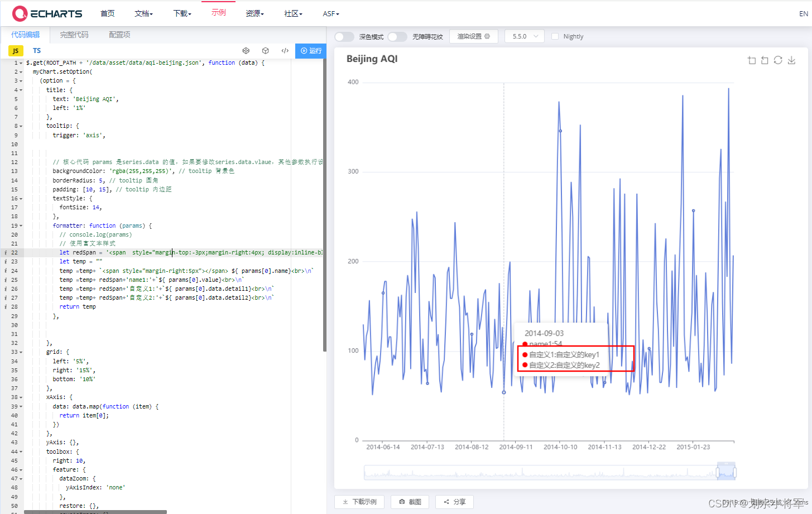This screenshot has height=514, width=812.
Task: Click the code line "trigger: 'axis',"
Action: pyautogui.click(x=79, y=135)
